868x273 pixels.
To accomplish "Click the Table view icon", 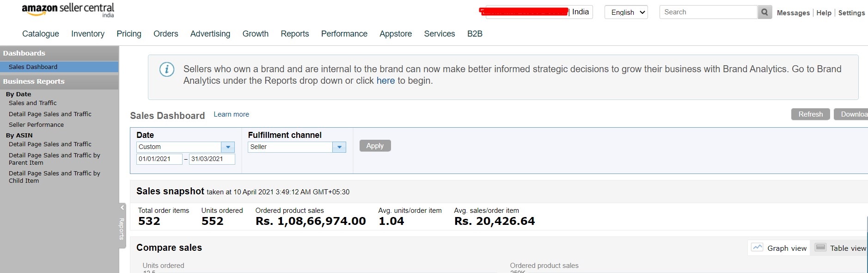I will tap(820, 248).
